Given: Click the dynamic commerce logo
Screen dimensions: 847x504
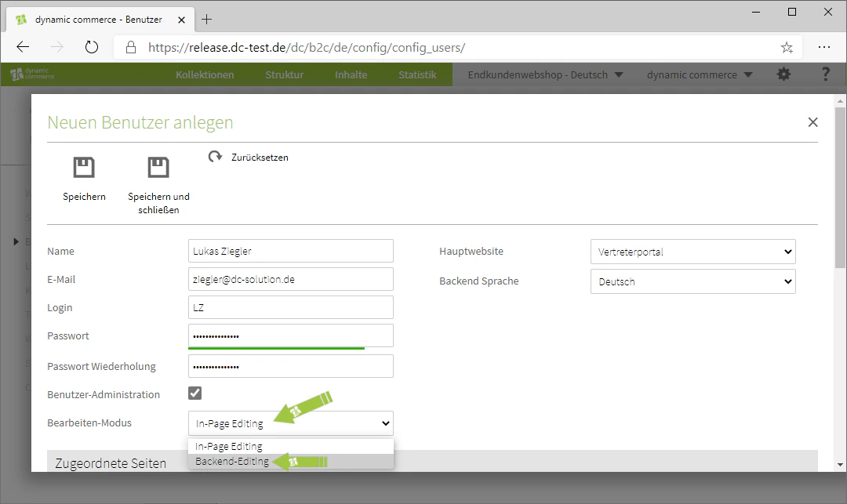Looking at the screenshot, I should 32,74.
